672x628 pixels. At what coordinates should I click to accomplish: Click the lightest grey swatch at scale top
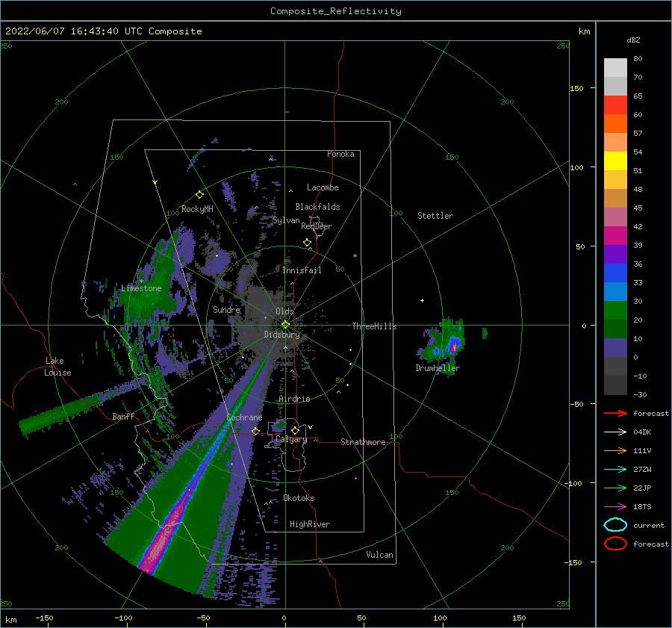615,68
